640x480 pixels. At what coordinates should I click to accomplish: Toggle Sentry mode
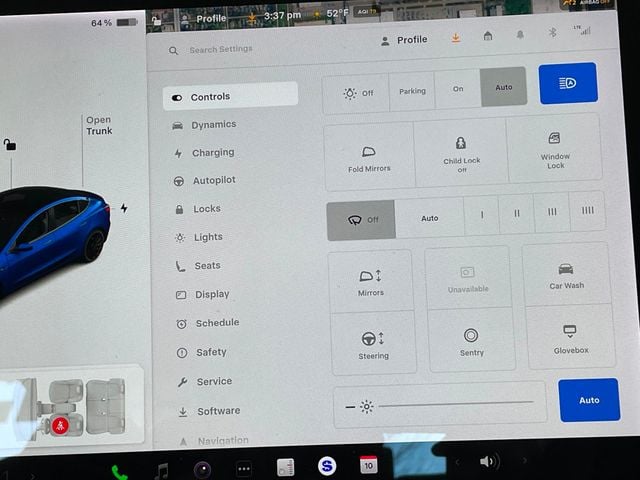tap(471, 341)
